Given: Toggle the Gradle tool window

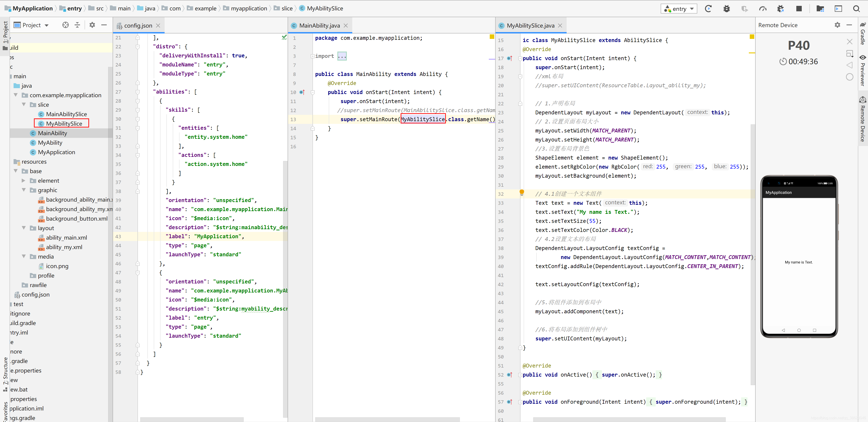Looking at the screenshot, I should point(863,34).
